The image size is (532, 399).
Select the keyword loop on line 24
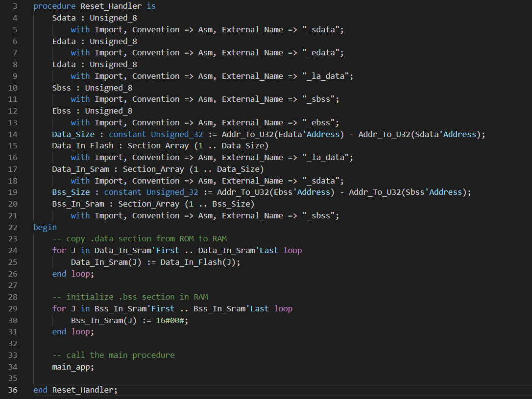[292, 250]
